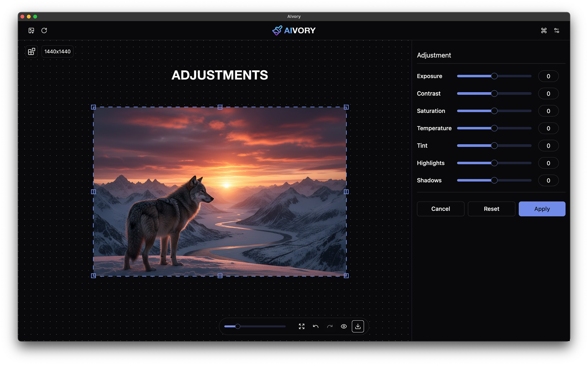Open the settings sliders icon top-right
The width and height of the screenshot is (588, 365).
tap(557, 30)
